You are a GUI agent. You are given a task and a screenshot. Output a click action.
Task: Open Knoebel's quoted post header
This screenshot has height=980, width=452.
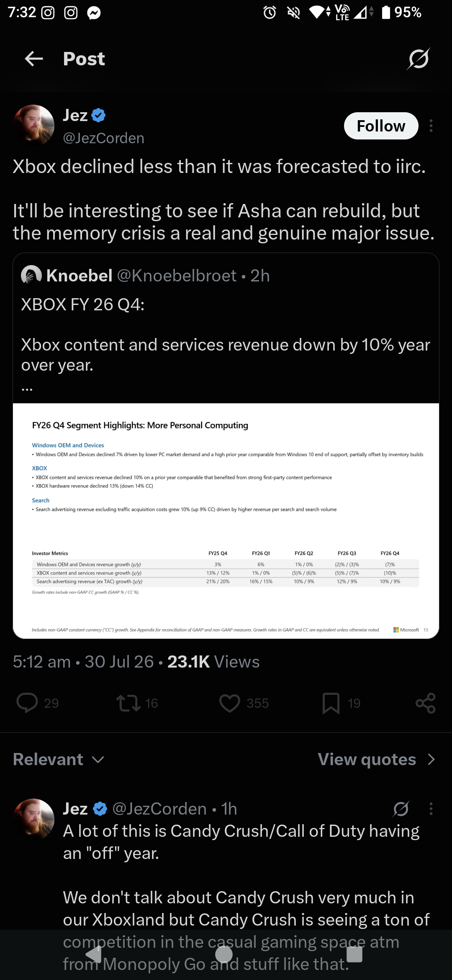click(145, 276)
